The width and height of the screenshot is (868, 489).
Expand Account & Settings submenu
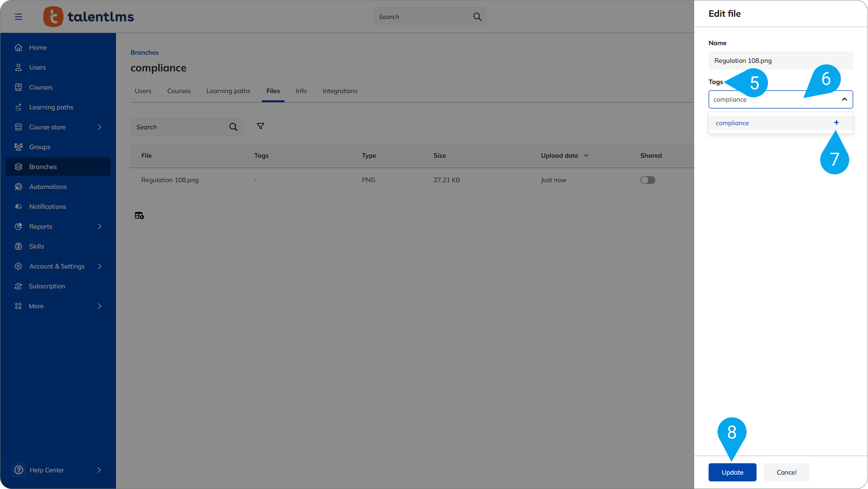100,266
